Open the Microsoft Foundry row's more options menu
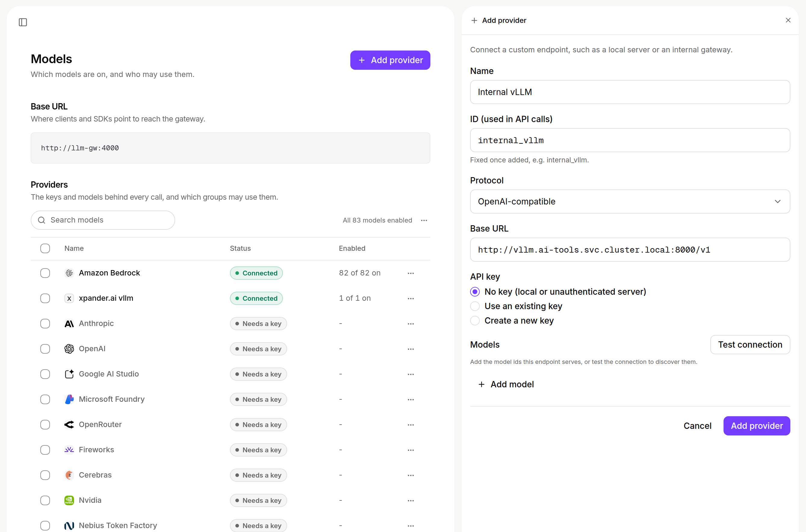Screen dimensions: 806x532 411,399
